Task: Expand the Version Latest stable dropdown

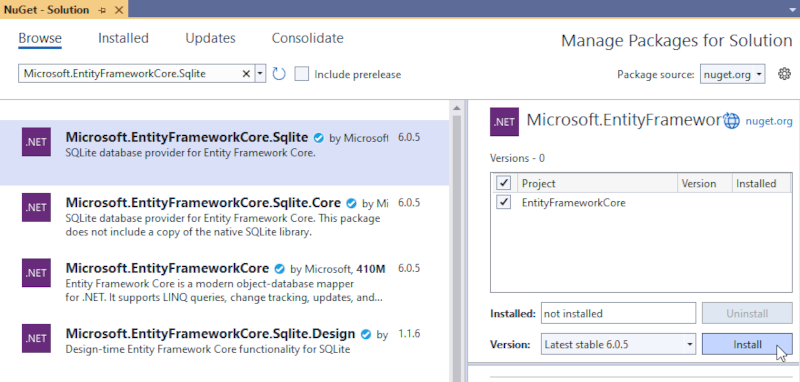Action: (618, 344)
